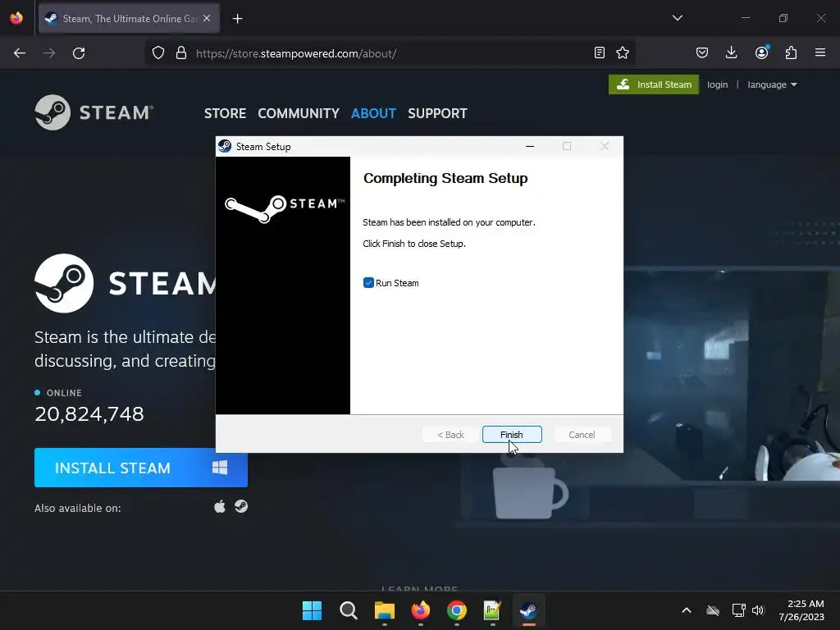Click the ONLINE player count 20,824,748

click(89, 413)
